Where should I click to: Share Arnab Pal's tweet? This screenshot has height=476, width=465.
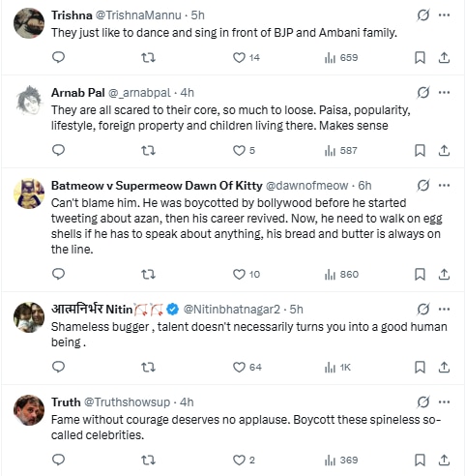[x=444, y=150]
